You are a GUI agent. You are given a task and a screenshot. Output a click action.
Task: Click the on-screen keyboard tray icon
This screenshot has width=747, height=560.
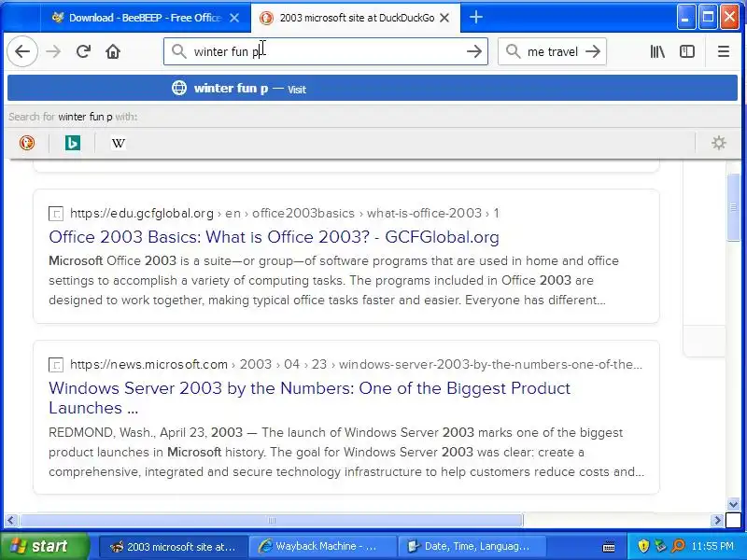[609, 546]
